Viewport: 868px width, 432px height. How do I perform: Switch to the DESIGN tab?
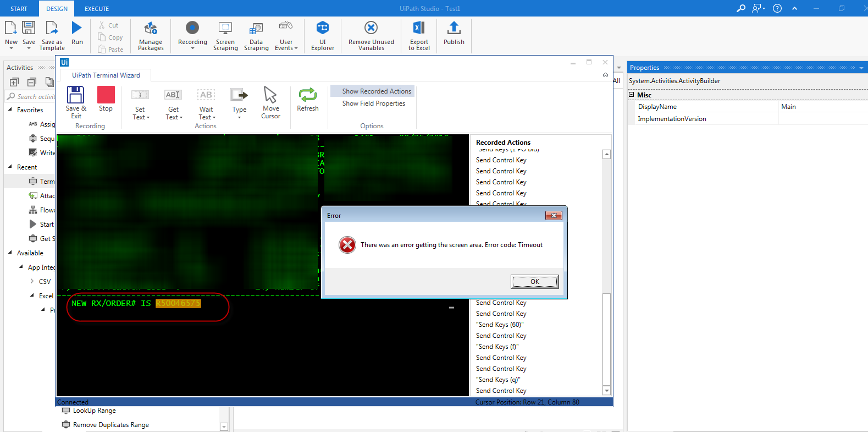(x=57, y=9)
